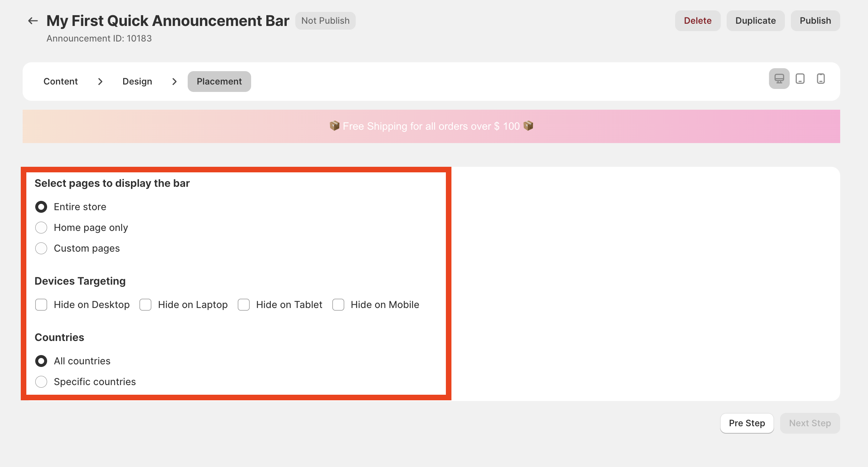Click the Publish button
868x467 pixels.
coord(815,21)
